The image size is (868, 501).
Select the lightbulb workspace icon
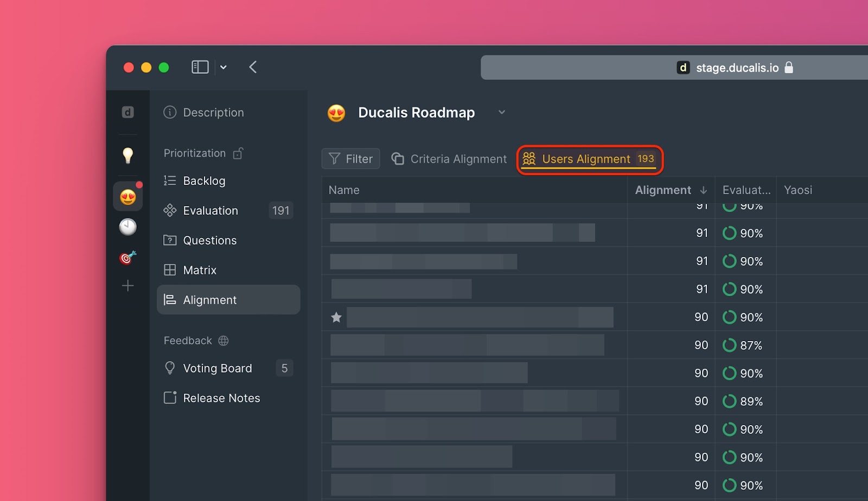(x=128, y=156)
